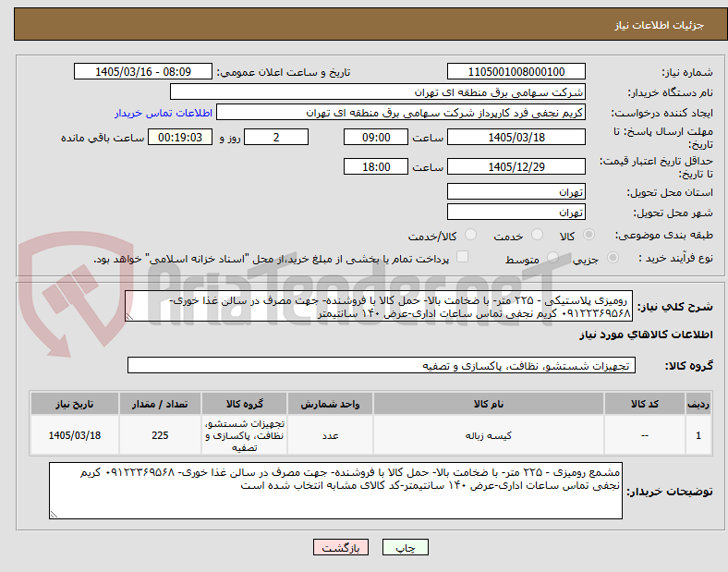Click the جزئیات اطلاعات نیاز page title
728x572 pixels.
[x=659, y=25]
